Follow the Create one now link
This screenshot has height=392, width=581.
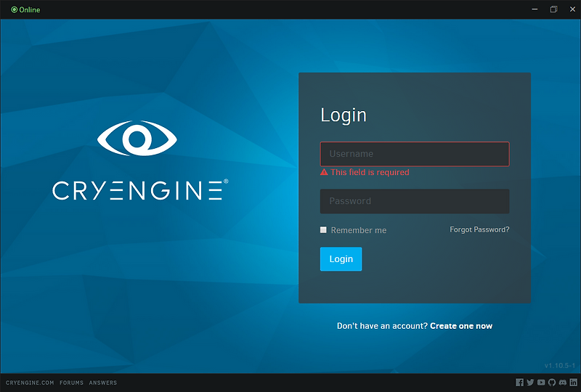tap(461, 326)
